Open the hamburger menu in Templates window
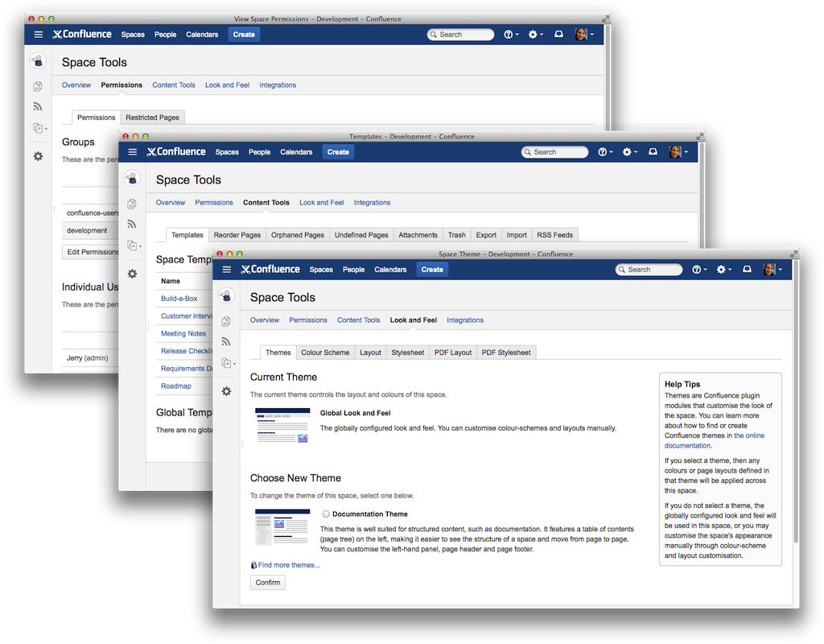Image resolution: width=824 pixels, height=644 pixels. tap(133, 152)
